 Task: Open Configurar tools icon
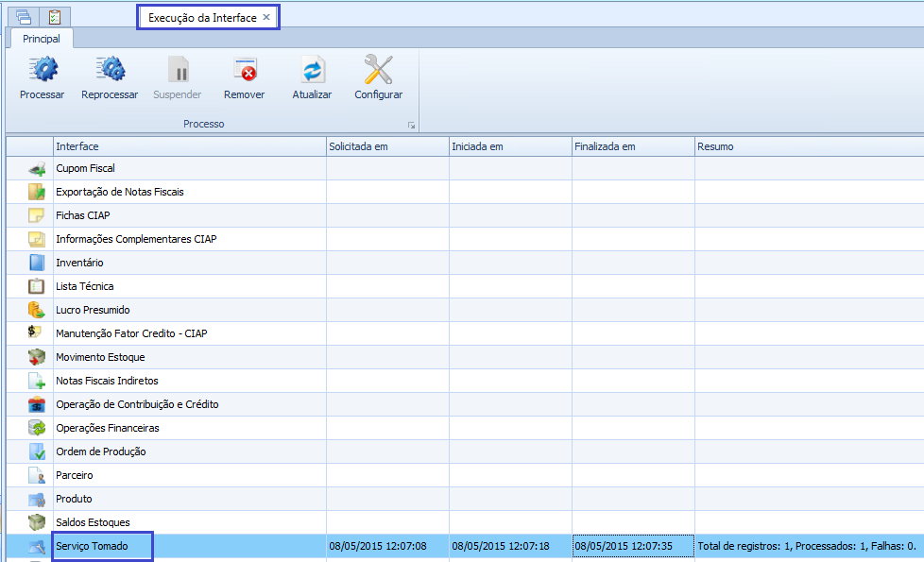(x=378, y=71)
